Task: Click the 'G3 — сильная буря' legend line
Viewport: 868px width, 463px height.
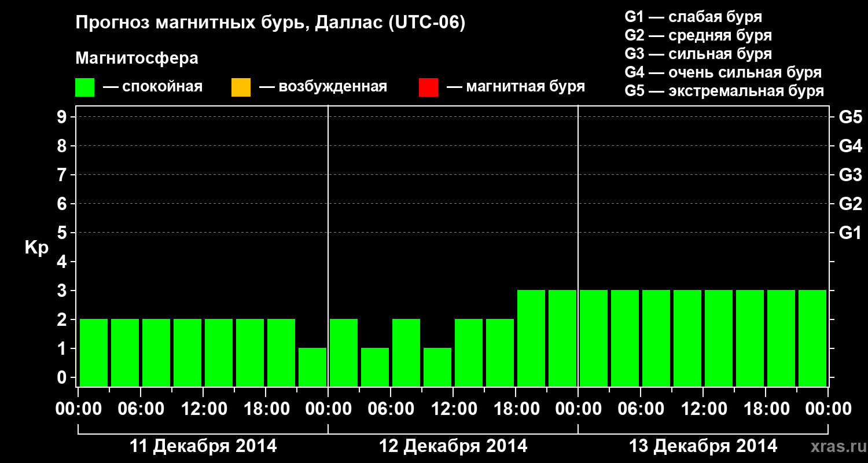Action: [698, 54]
